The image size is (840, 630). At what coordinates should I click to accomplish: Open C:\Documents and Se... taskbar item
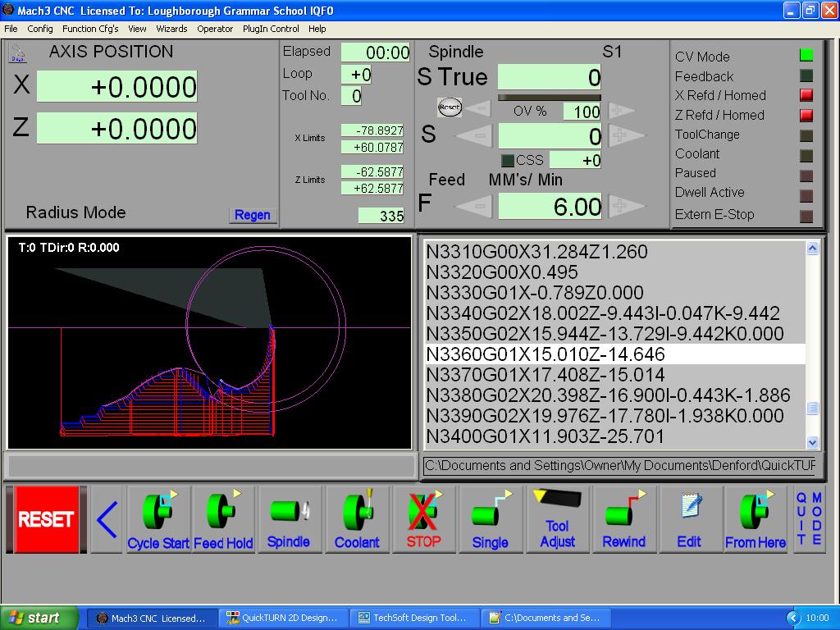pos(545,618)
